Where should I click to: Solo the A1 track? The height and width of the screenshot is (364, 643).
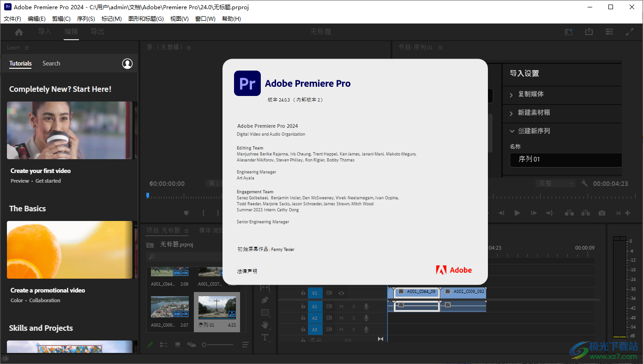354,306
